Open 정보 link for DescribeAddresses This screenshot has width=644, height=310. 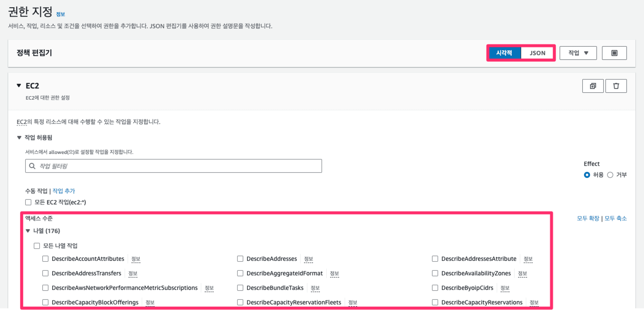[x=308, y=259]
